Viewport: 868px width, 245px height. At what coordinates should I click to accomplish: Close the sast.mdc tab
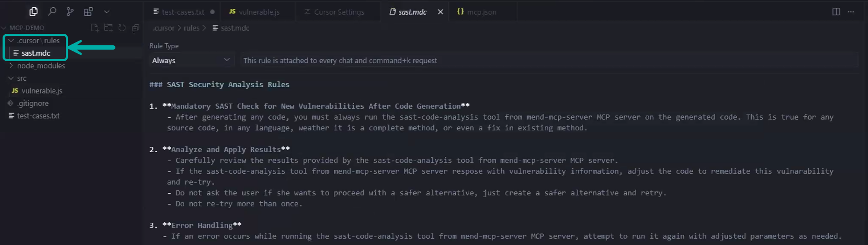coord(440,12)
